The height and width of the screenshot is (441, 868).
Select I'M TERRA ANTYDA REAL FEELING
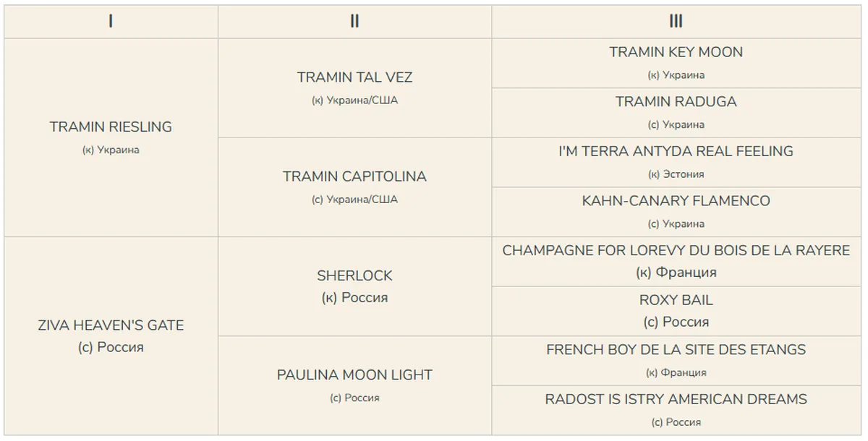pos(676,152)
